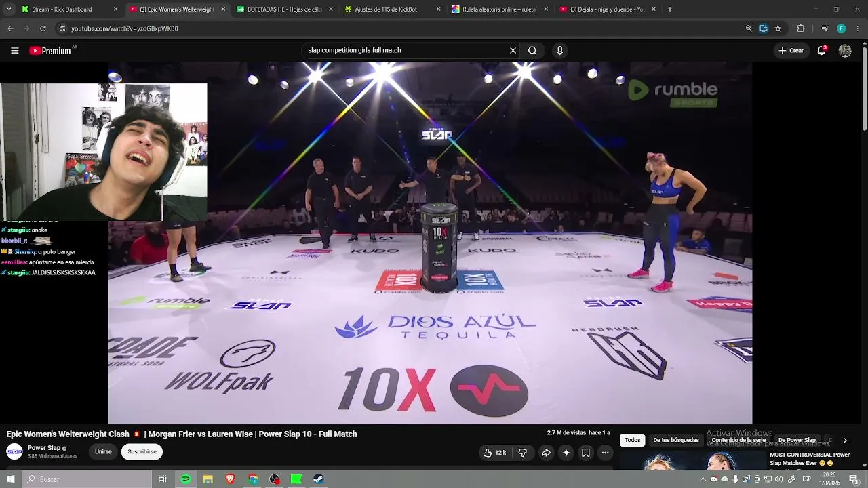
Task: Open File Explorer from the taskbar
Action: [208, 479]
